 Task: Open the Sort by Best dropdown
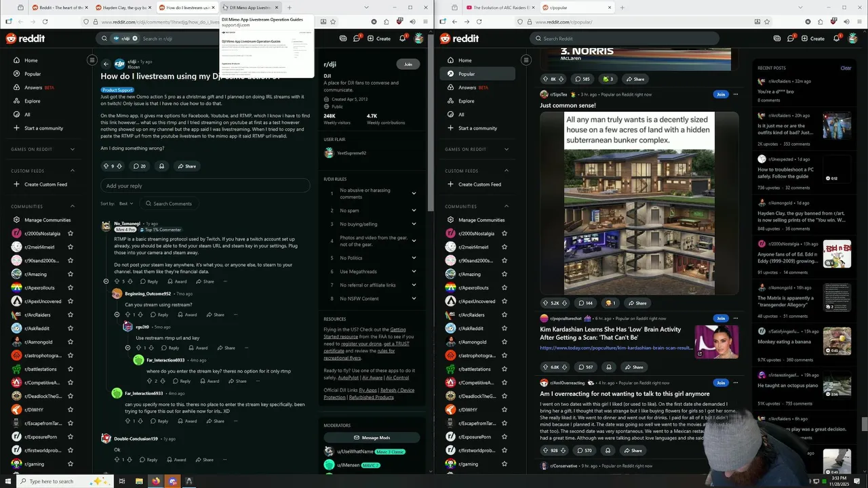coord(127,203)
